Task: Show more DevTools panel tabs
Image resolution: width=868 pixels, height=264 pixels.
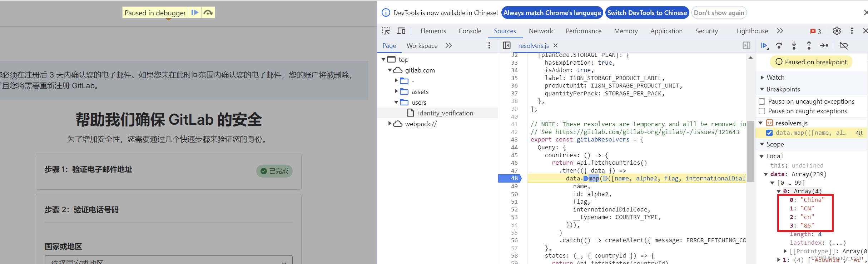Action: pyautogui.click(x=780, y=31)
